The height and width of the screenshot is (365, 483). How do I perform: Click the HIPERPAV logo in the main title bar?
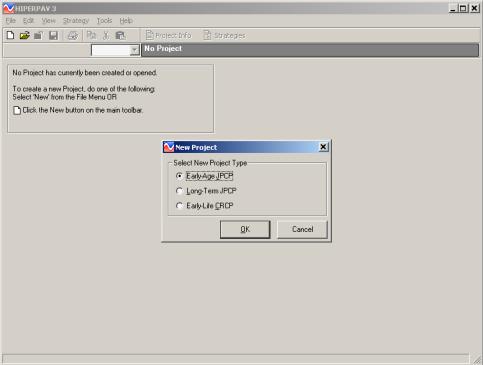(9, 8)
